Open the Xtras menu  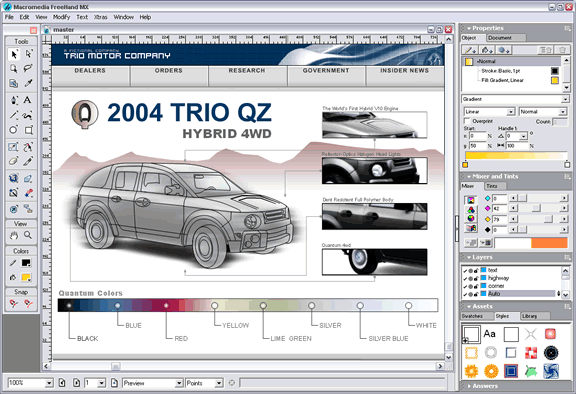[x=100, y=17]
